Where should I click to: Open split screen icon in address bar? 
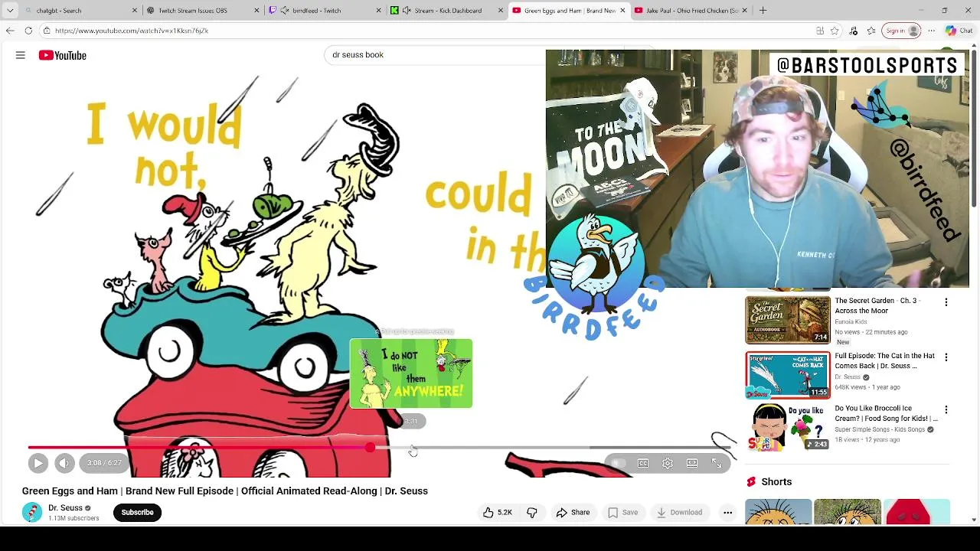820,31
